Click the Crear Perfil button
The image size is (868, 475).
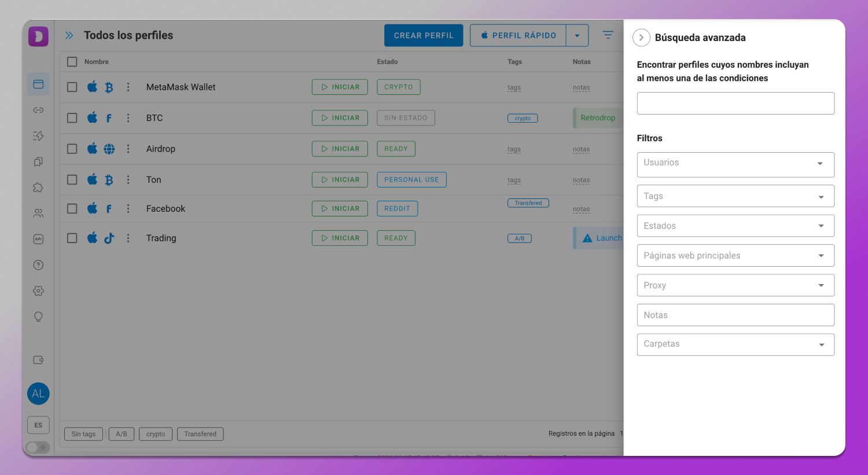424,35
